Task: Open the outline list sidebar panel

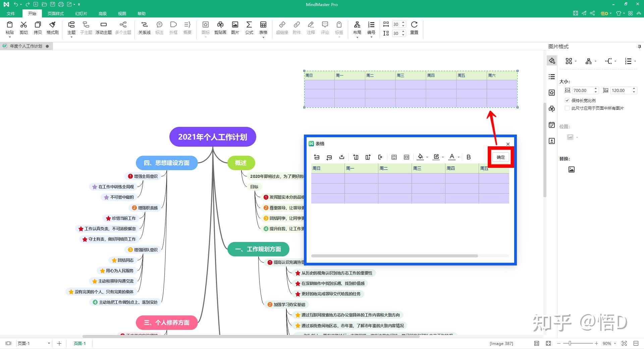Action: click(552, 77)
